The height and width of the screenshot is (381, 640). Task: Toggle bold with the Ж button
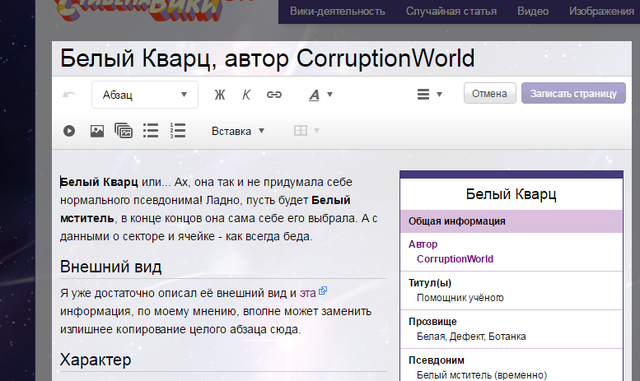click(x=220, y=95)
